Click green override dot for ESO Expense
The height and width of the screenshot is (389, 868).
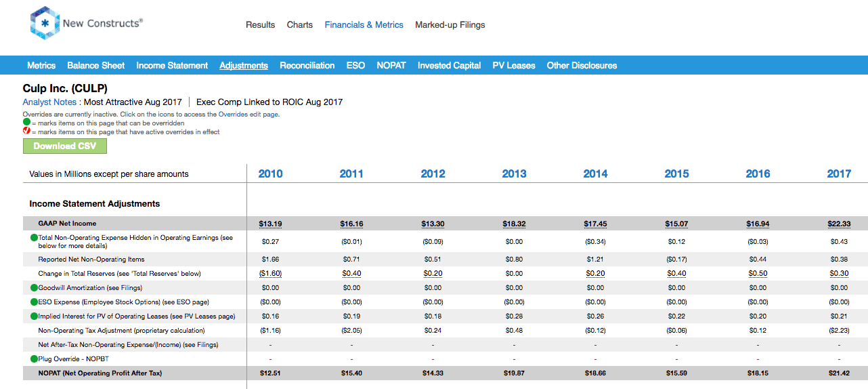[x=34, y=302]
